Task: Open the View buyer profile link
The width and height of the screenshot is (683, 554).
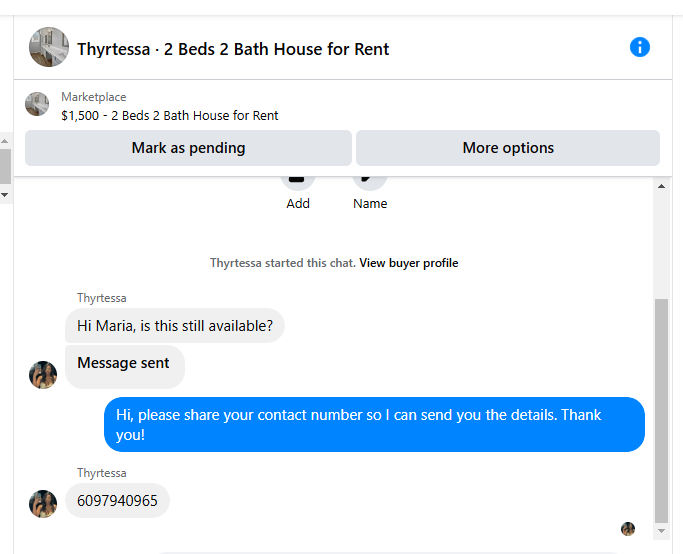Action: pos(408,263)
